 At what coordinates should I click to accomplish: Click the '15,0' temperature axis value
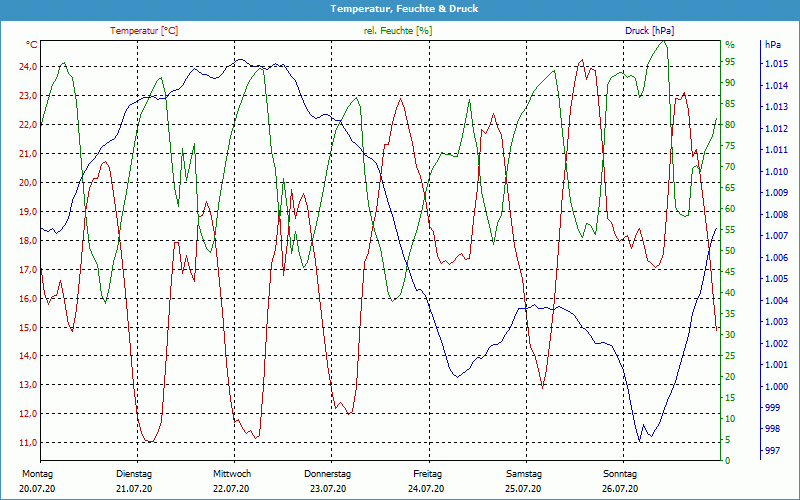click(28, 328)
